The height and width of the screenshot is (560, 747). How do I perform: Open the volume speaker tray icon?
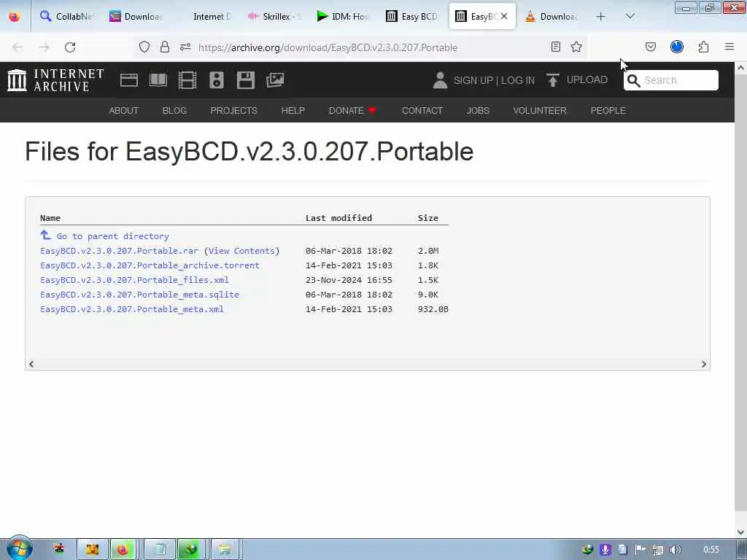(675, 550)
